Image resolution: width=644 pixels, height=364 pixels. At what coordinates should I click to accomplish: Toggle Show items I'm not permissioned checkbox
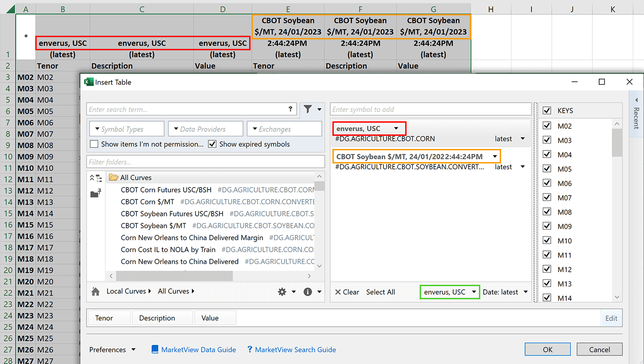click(94, 144)
